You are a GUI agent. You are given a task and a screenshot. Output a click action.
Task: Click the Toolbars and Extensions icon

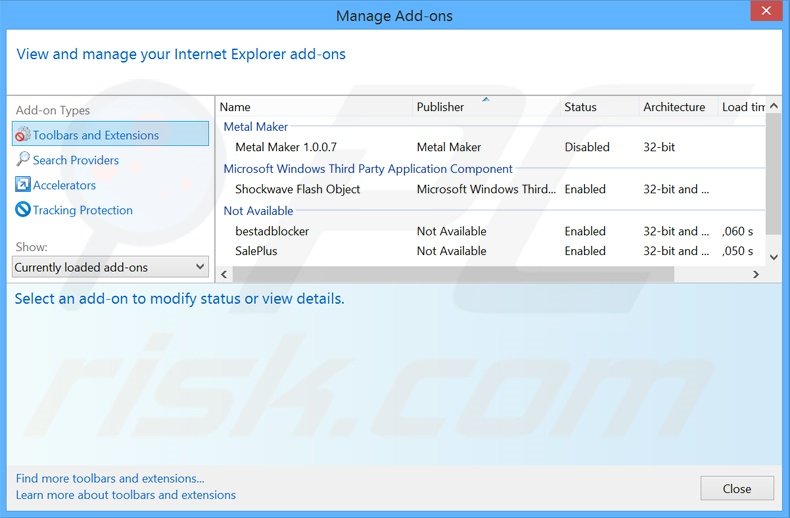click(24, 135)
